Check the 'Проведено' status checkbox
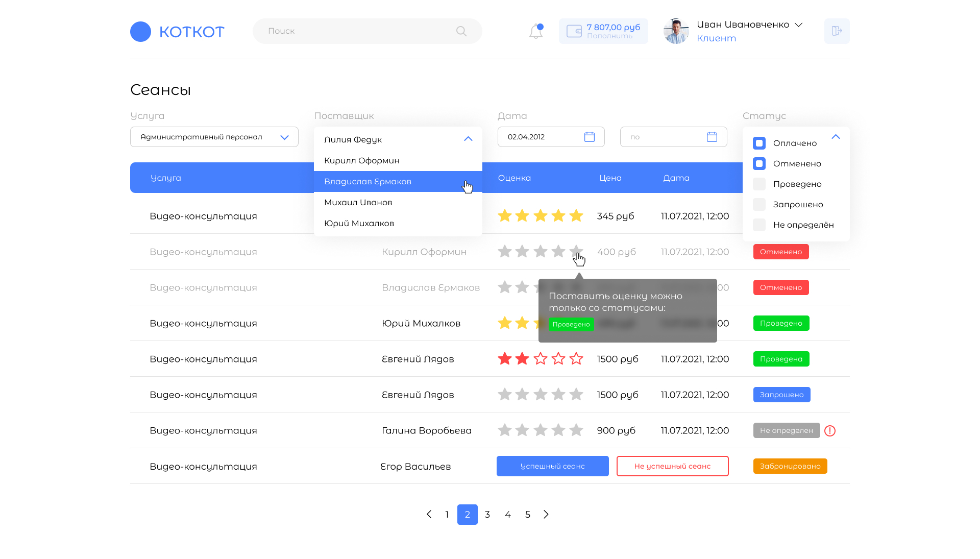This screenshot has height=559, width=980. tap(759, 184)
